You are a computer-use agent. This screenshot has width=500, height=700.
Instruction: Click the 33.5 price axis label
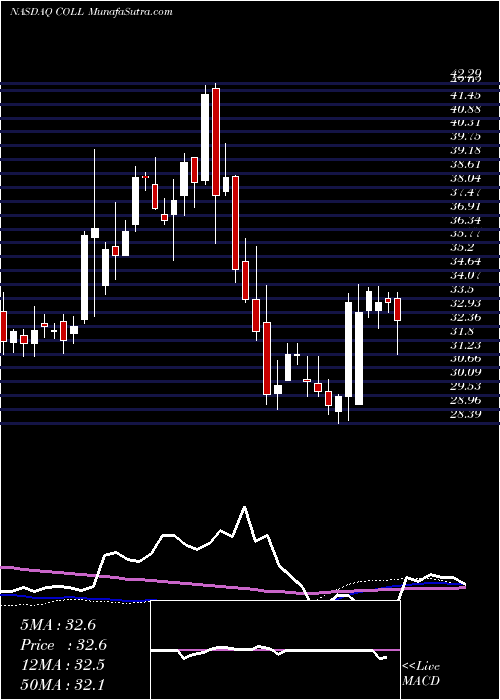pos(460,289)
